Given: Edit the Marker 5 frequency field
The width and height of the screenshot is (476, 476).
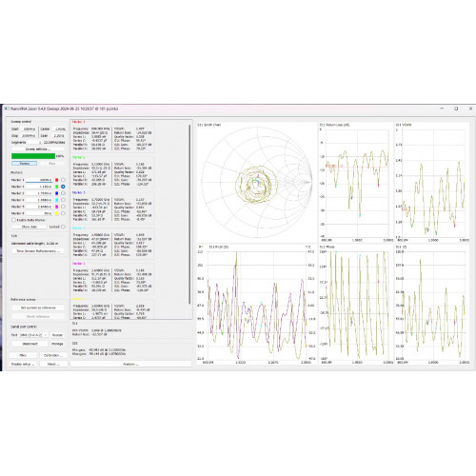Looking at the screenshot, I should click(x=39, y=207).
